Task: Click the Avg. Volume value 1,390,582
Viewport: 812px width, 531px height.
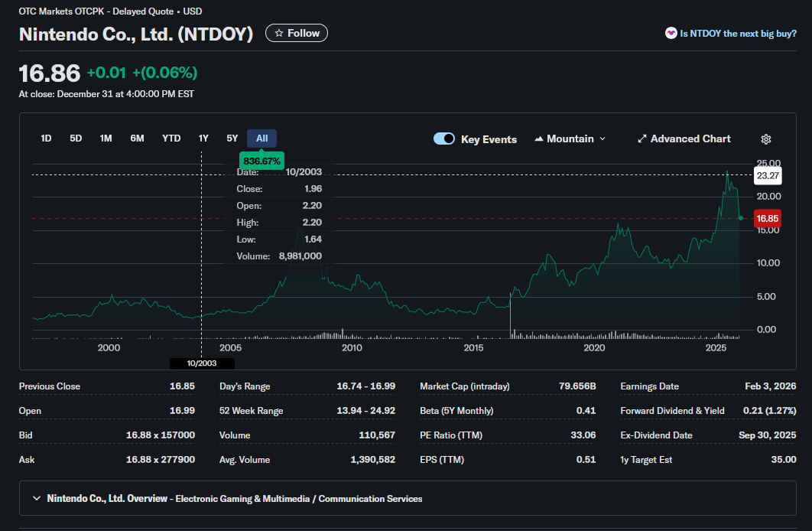Action: point(373,460)
